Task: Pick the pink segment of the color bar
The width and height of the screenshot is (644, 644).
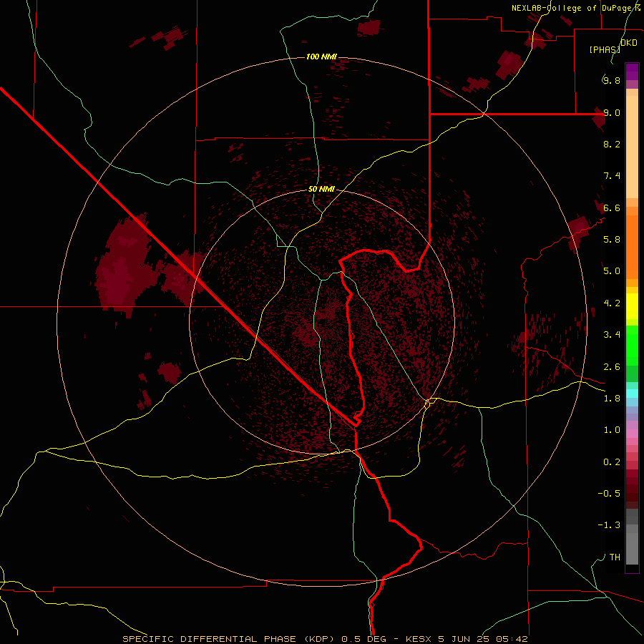Action: (x=632, y=434)
